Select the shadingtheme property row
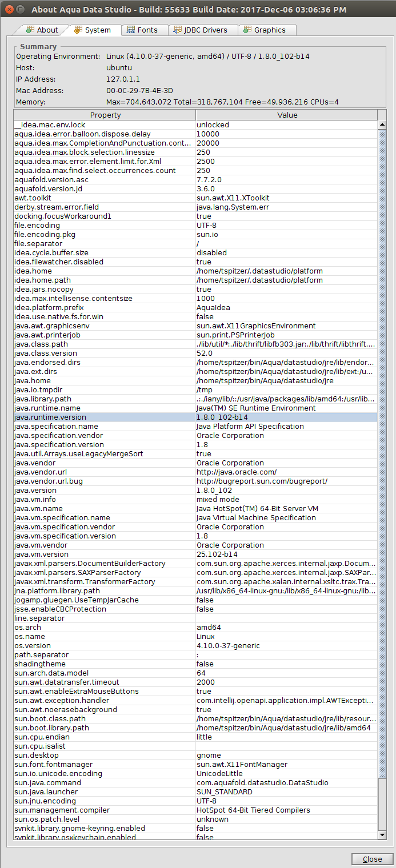The image size is (396, 868). 195,664
